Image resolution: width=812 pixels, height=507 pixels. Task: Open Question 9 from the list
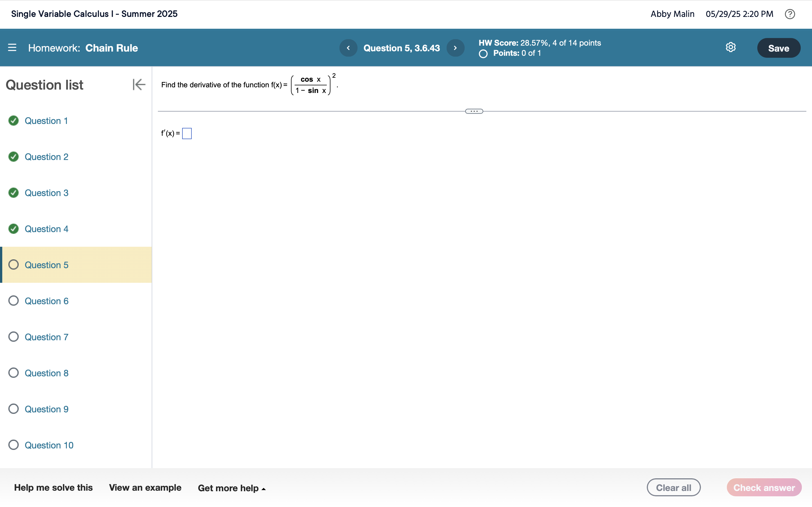[x=46, y=409]
